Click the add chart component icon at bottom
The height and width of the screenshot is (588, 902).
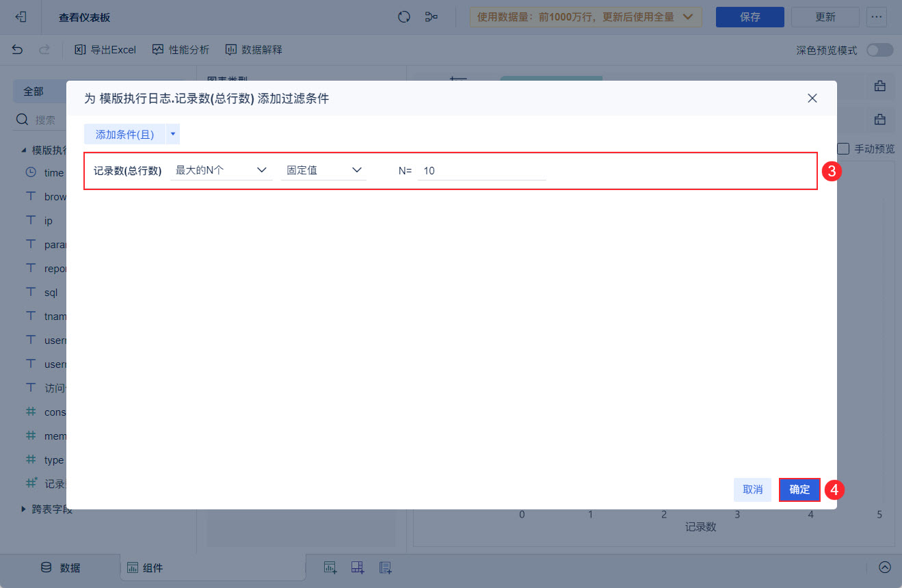[x=330, y=567]
